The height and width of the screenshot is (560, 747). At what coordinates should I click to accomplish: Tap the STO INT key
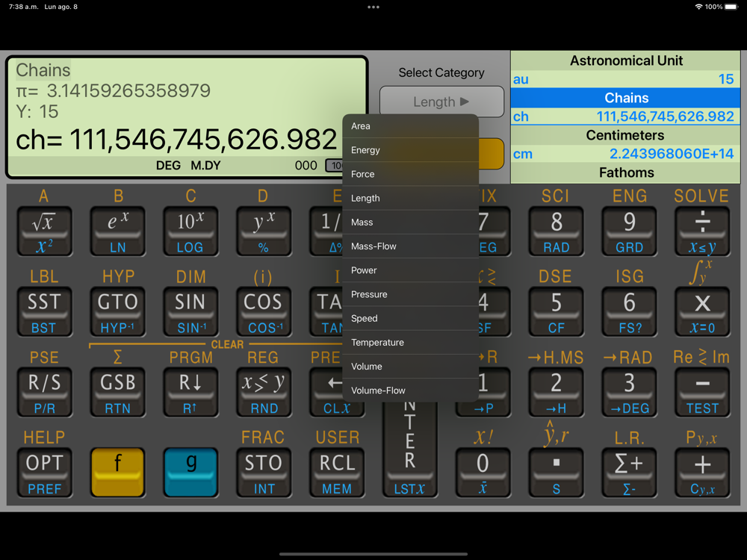(264, 473)
